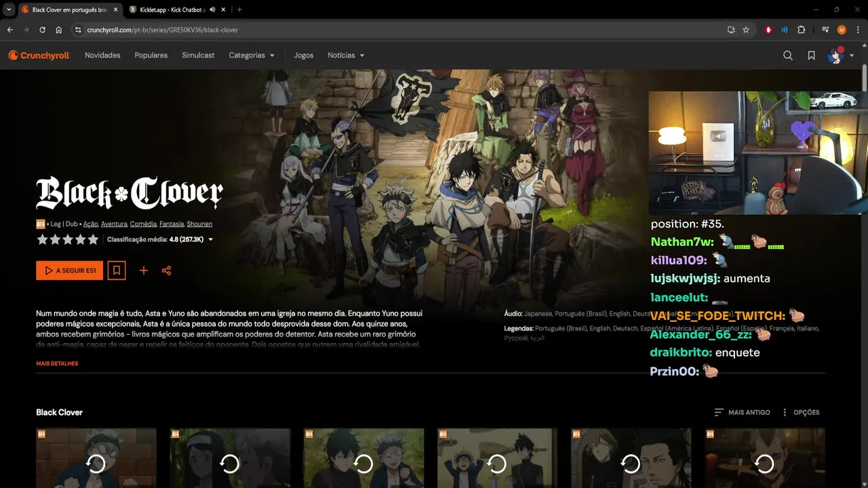Open the Aventura genre link

pyautogui.click(x=114, y=224)
